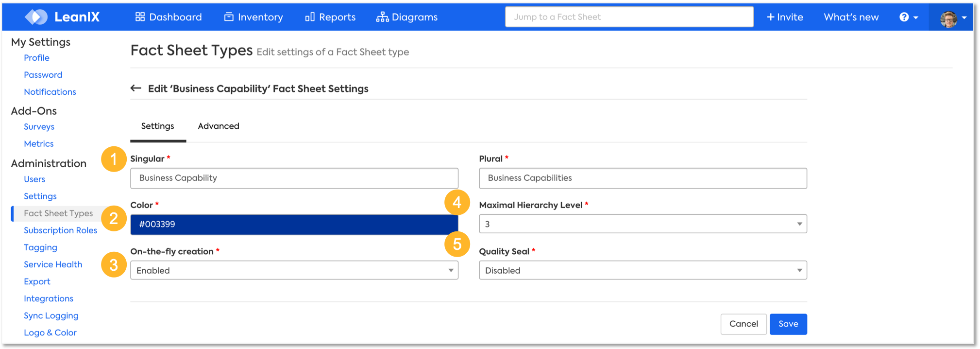
Task: Switch to the Advanced tab
Action: tap(219, 126)
